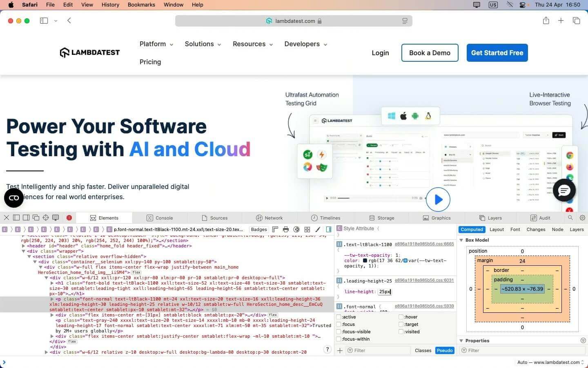Toggle paint flashing brush icon
Viewport: 588px width, 368px height.
[318, 229]
